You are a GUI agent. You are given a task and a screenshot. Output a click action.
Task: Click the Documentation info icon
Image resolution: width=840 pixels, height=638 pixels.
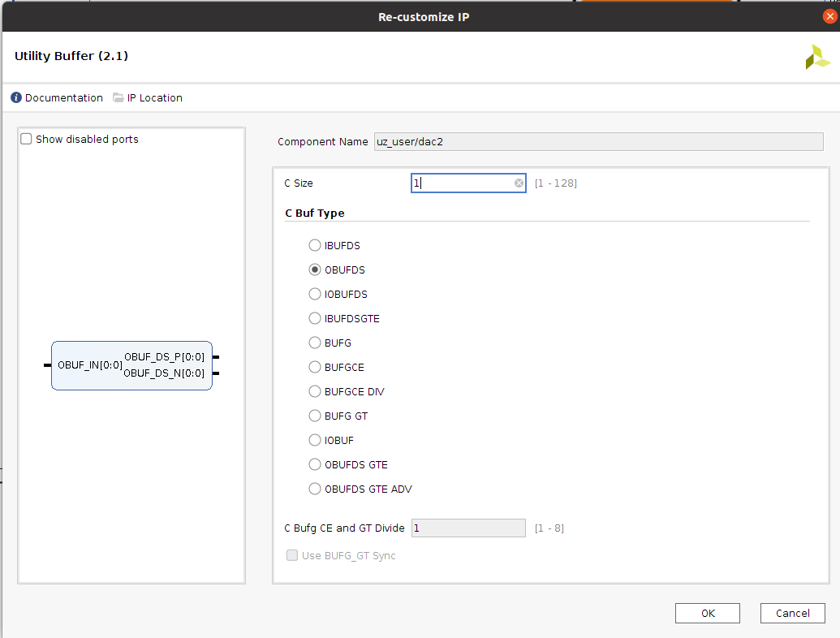pyautogui.click(x=16, y=98)
